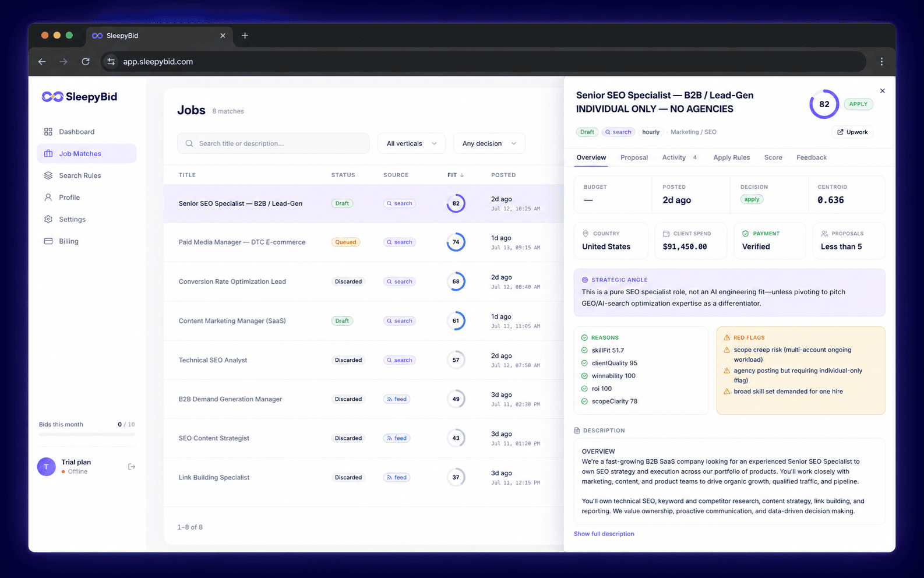
Task: Click the feed badge for Link Building Specialist
Action: (396, 477)
